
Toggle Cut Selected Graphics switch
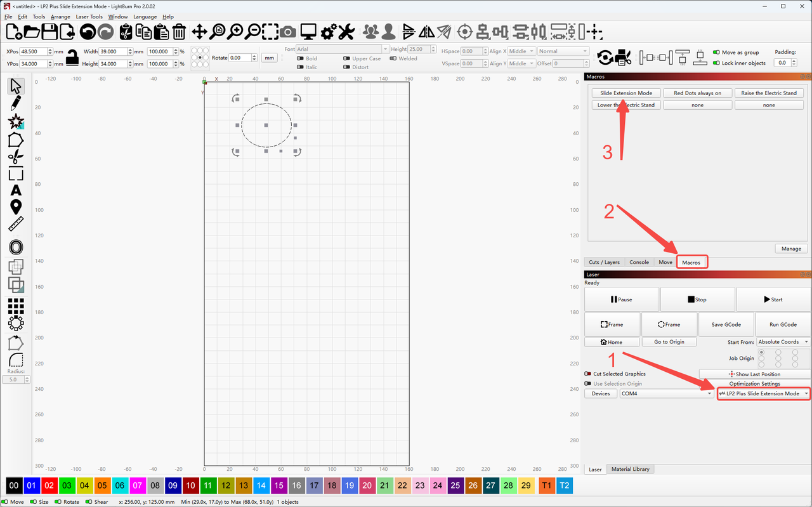(588, 374)
